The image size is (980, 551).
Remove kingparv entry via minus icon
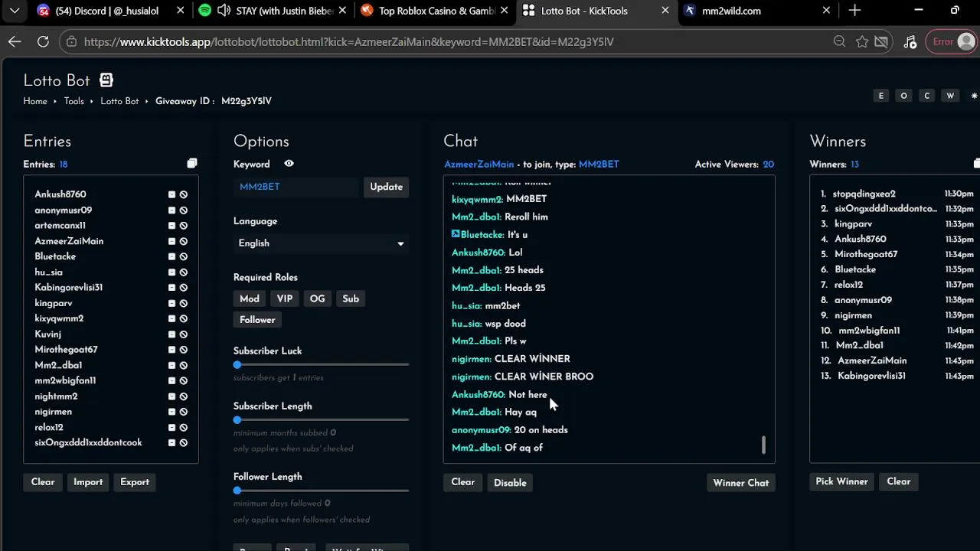171,303
